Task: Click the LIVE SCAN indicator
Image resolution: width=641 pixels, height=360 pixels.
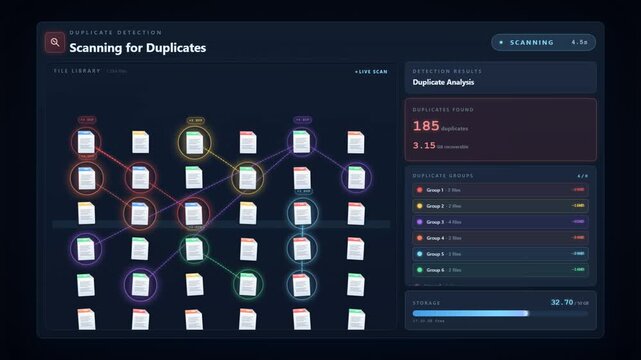Action: [371, 72]
